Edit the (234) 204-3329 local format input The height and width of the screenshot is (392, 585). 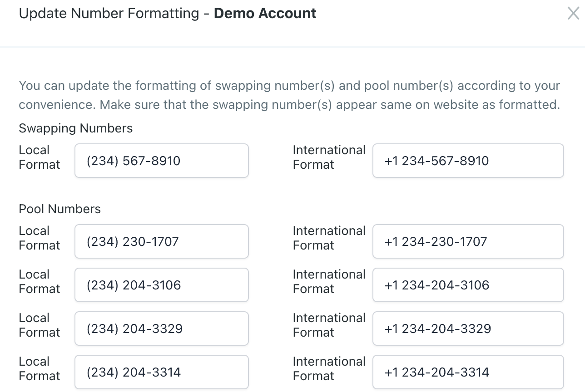[161, 328]
